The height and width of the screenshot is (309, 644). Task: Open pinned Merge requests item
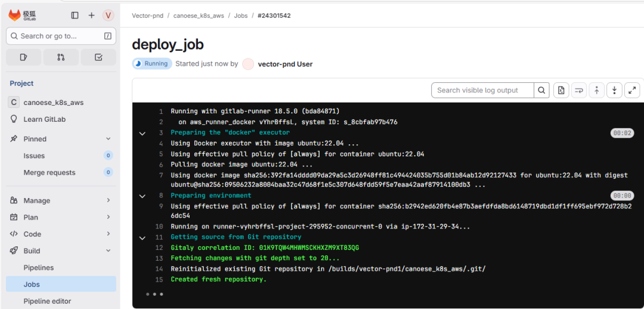pos(61,172)
